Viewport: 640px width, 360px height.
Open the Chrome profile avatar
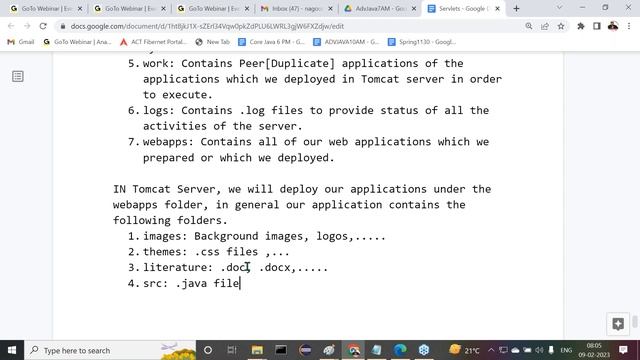tap(613, 26)
